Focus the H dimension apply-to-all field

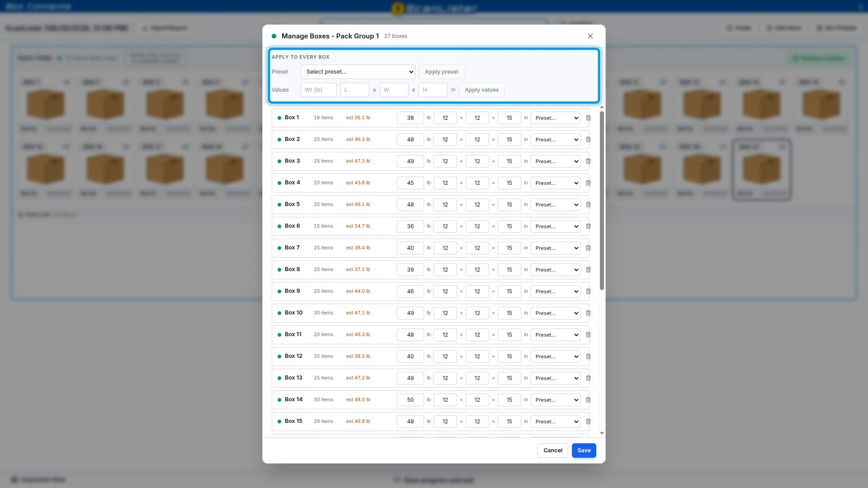click(433, 90)
